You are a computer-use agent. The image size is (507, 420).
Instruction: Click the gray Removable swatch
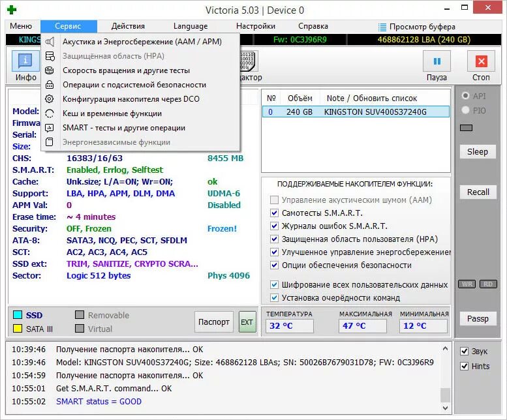pos(80,315)
